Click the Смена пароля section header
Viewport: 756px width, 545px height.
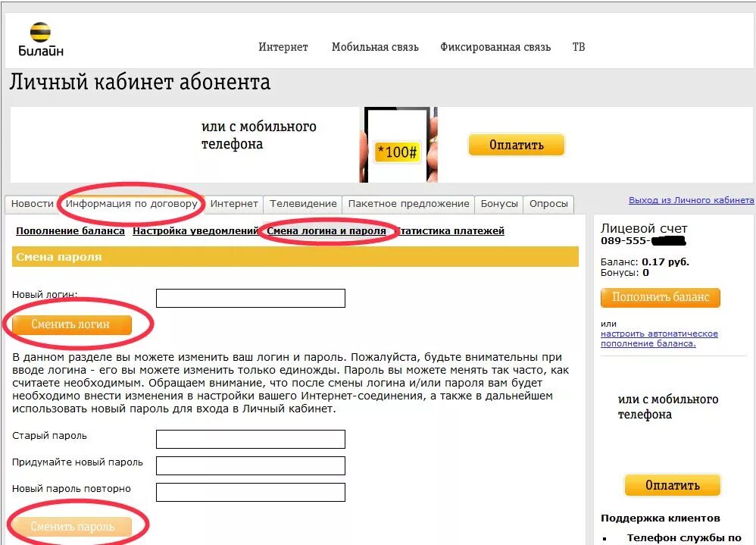click(x=295, y=257)
